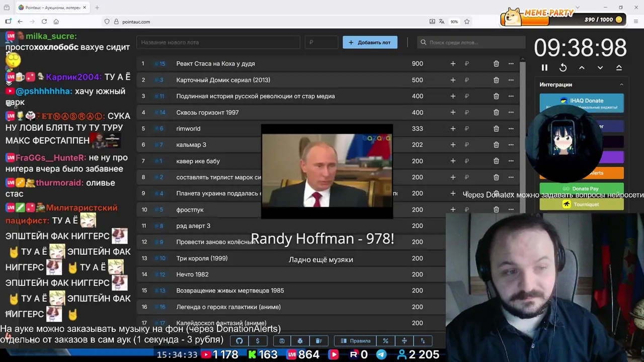Click the up-down sort arrows icon
The height and width of the screenshot is (362, 644).
click(423, 341)
